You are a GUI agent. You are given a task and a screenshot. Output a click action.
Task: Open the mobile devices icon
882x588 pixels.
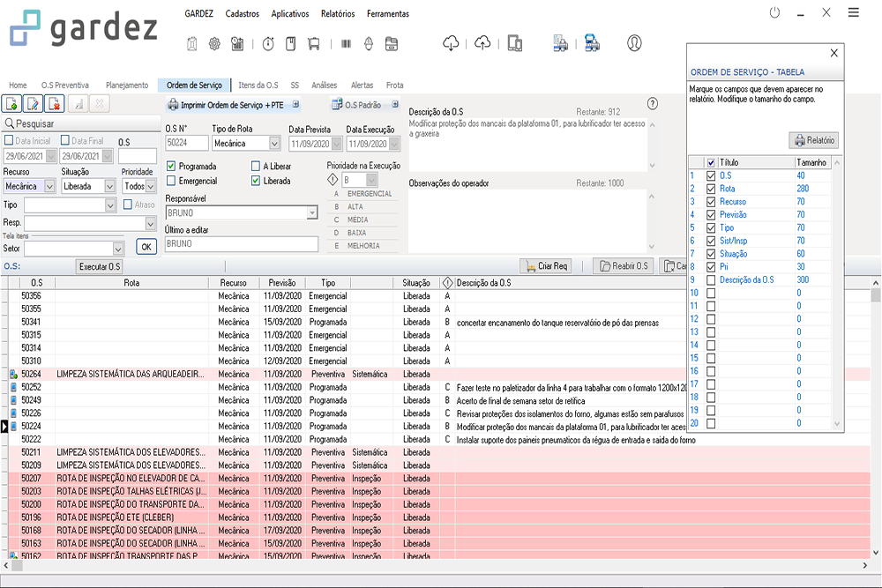515,43
